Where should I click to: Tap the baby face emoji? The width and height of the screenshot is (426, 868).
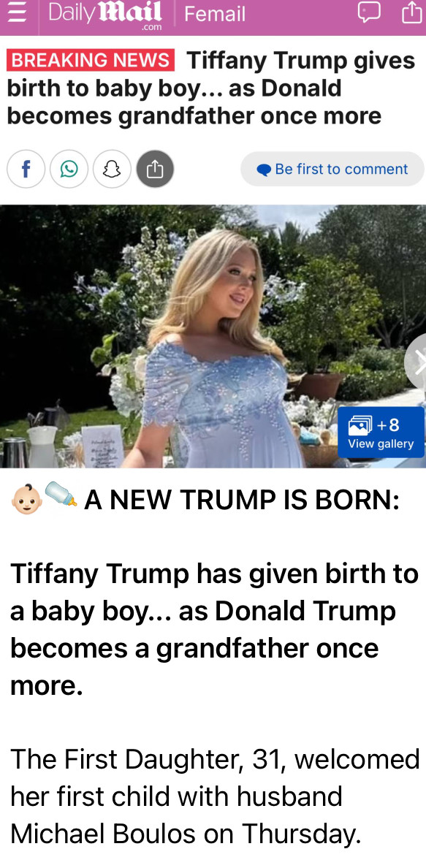(26, 500)
